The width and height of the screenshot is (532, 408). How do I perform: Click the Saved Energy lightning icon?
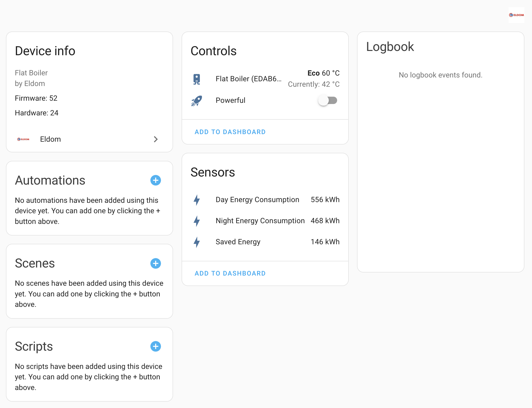click(196, 242)
